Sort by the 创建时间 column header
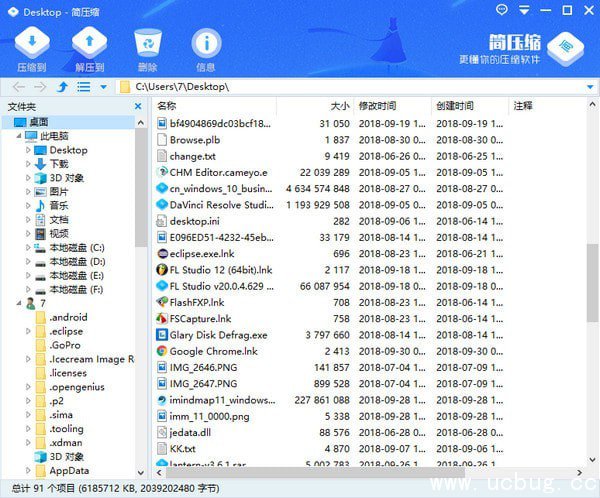 point(455,106)
